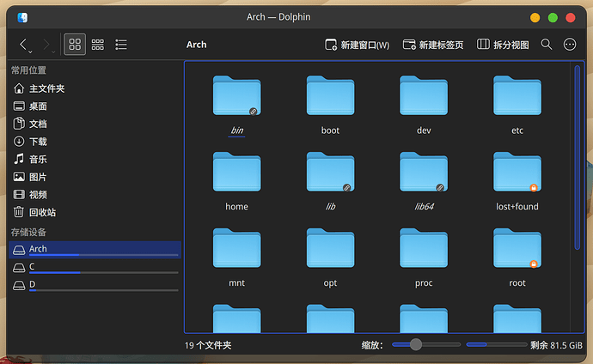Open 主文件夹 home place

coord(95,88)
